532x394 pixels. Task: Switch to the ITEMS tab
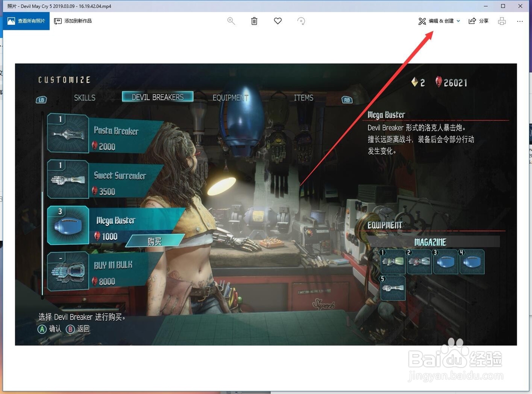pos(303,98)
